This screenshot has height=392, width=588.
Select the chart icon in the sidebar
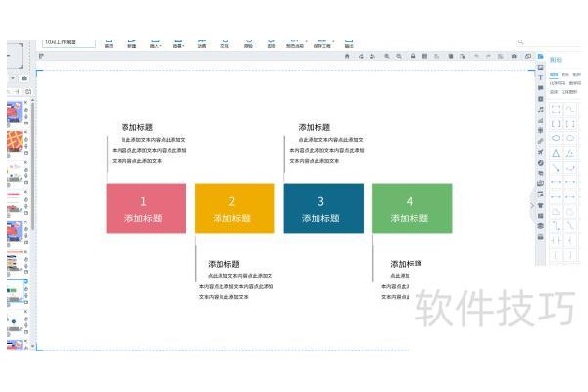click(x=540, y=120)
